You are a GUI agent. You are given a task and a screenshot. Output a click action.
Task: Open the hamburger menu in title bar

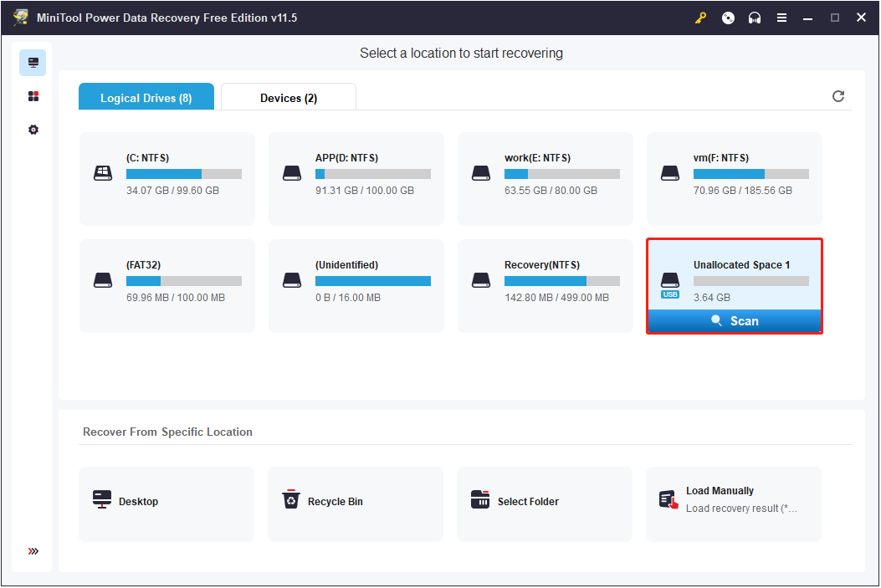tap(781, 18)
